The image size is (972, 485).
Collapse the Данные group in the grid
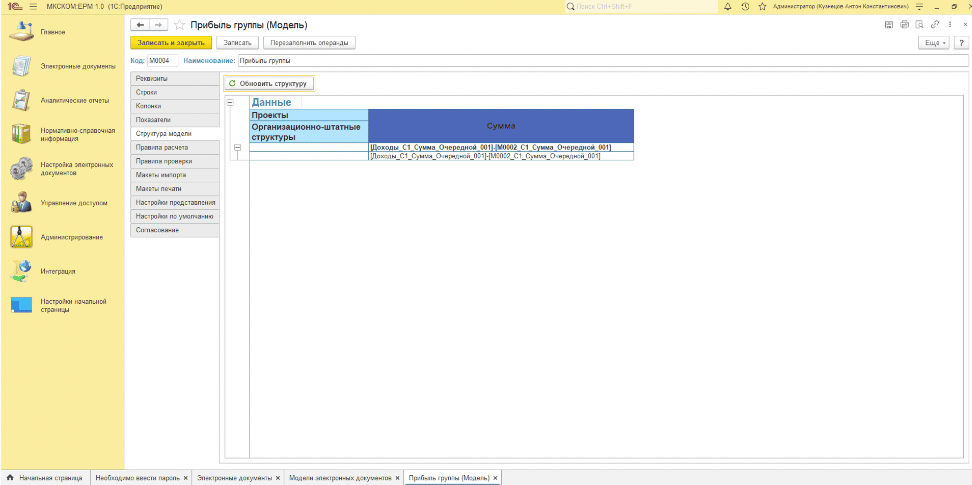click(x=230, y=102)
